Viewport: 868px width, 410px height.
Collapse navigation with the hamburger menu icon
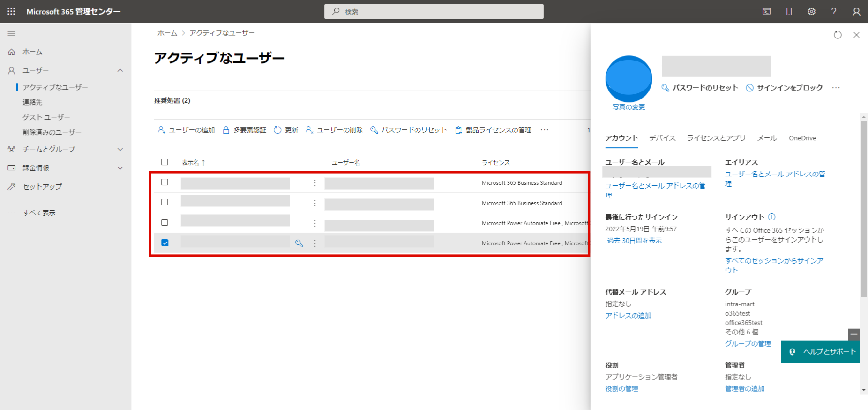pos(12,33)
